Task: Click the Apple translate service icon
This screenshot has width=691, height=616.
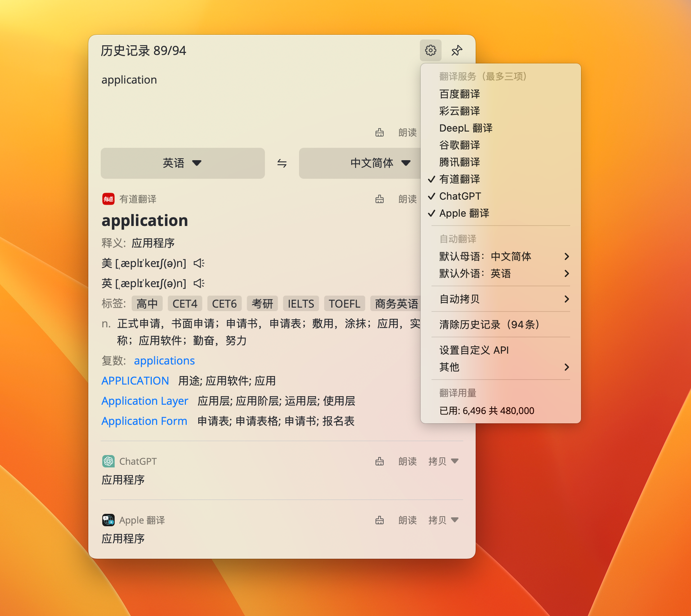Action: pos(108,520)
